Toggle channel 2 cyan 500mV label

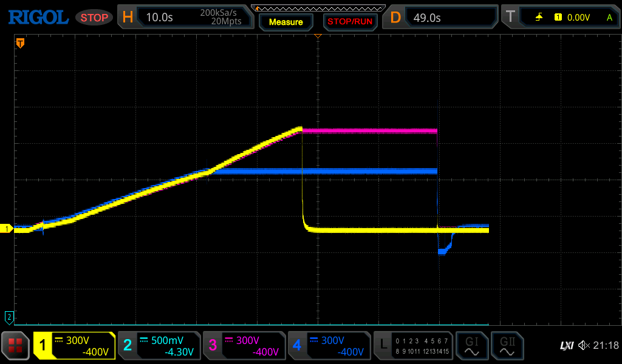159,346
